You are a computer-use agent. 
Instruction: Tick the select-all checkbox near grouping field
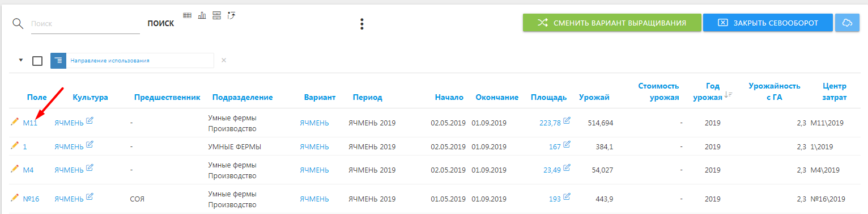click(x=37, y=61)
